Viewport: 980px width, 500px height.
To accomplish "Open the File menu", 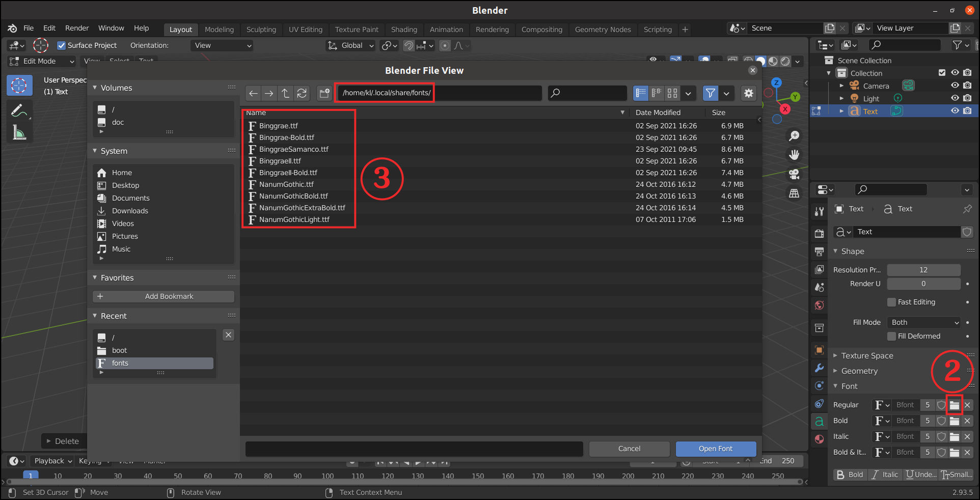I will coord(29,29).
